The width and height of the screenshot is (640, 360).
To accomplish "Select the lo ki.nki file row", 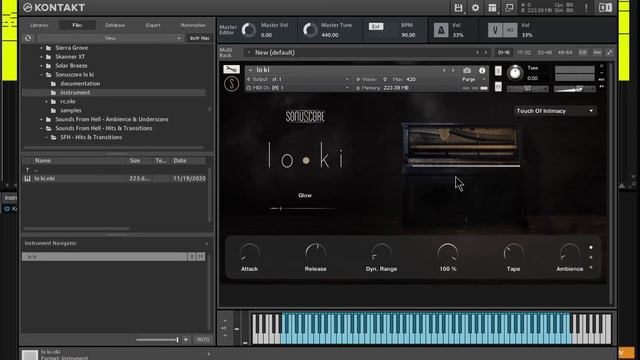I will pos(114,178).
